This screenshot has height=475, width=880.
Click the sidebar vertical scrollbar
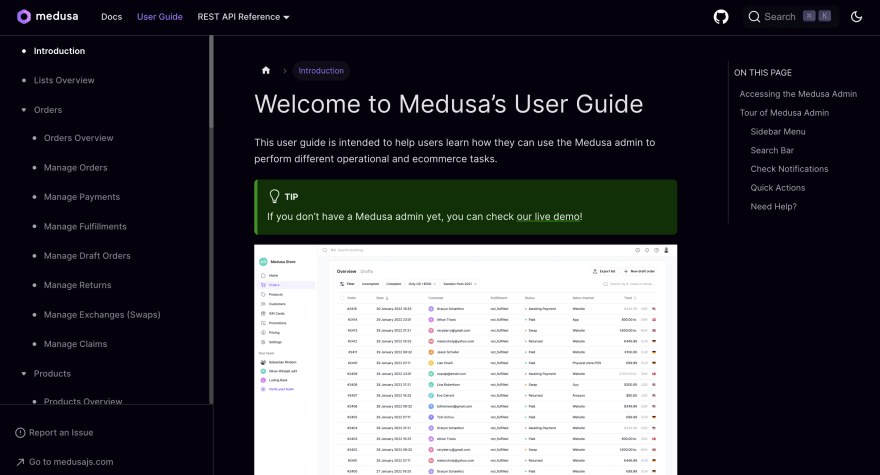[x=211, y=83]
